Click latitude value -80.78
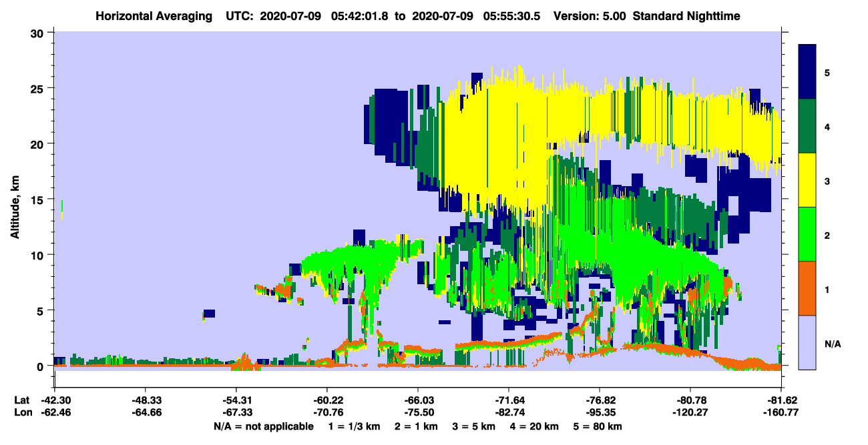868x445 pixels. click(690, 400)
